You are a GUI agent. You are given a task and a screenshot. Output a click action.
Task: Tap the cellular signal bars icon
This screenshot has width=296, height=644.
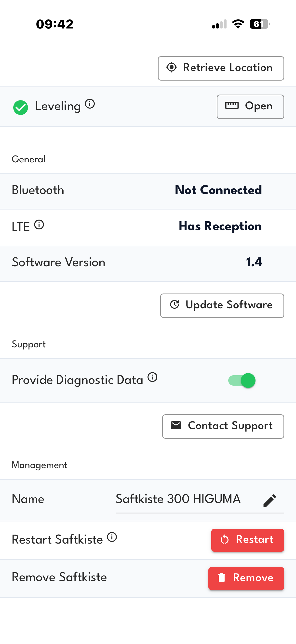(x=219, y=24)
